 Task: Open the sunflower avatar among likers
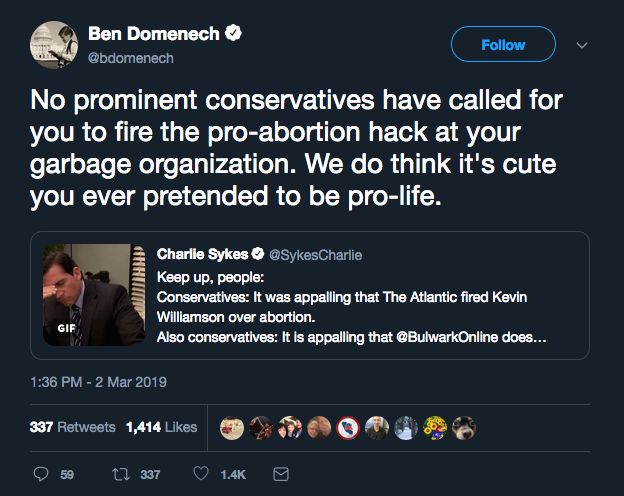coord(435,428)
